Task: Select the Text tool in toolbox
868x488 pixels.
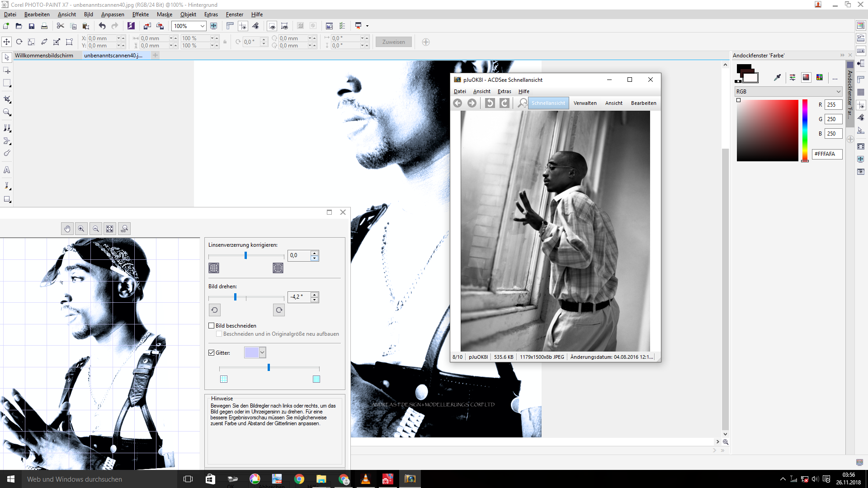Action: (7, 170)
